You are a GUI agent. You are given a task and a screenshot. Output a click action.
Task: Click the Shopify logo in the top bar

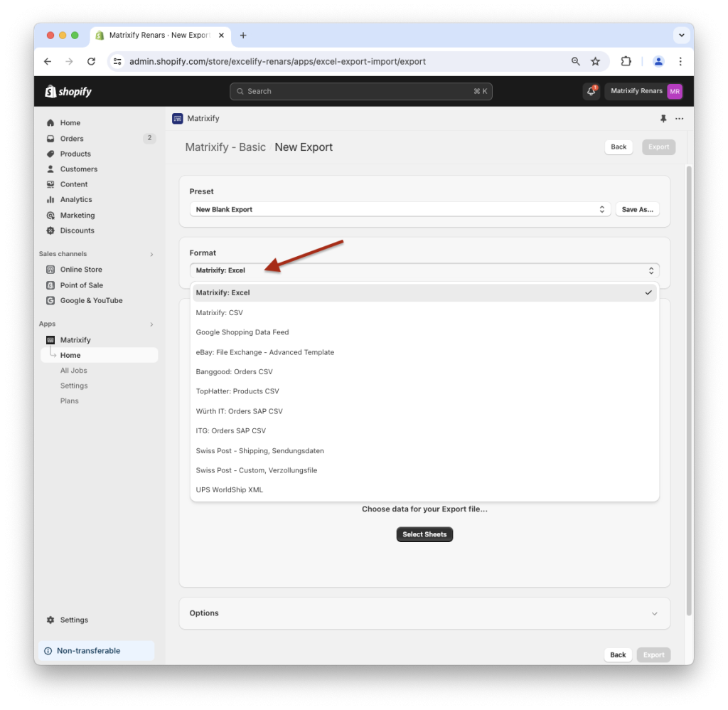pyautogui.click(x=68, y=91)
